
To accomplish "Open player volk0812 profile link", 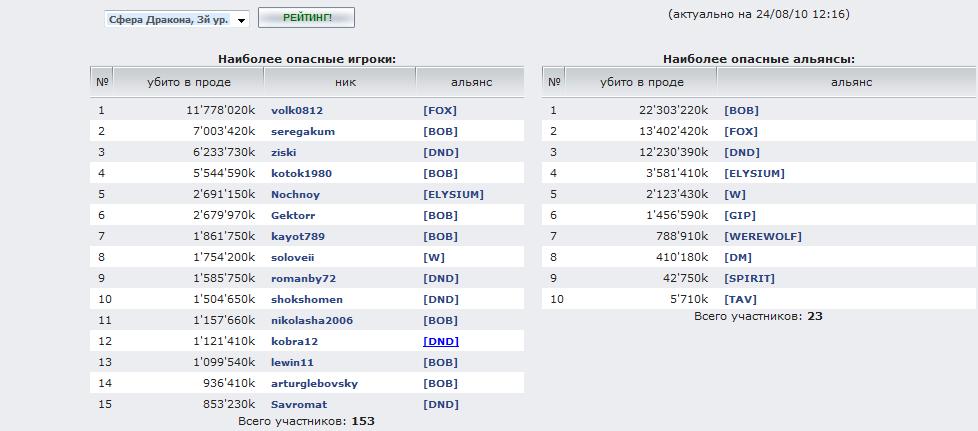I will coord(297,110).
